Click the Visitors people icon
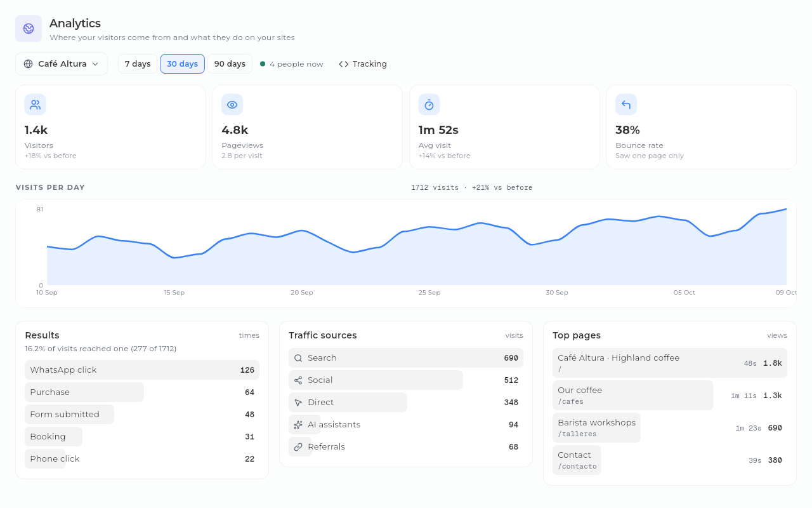Viewport: 812px width, 508px height. click(x=36, y=105)
